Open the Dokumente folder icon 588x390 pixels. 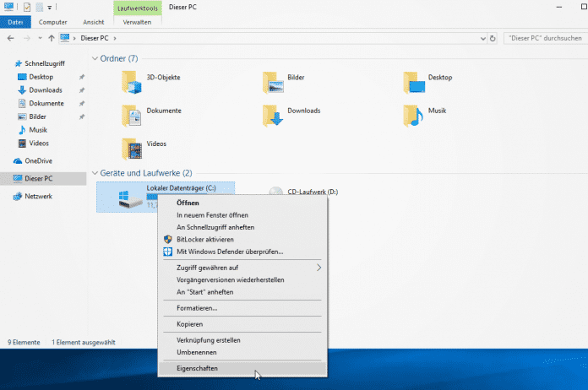click(x=132, y=113)
